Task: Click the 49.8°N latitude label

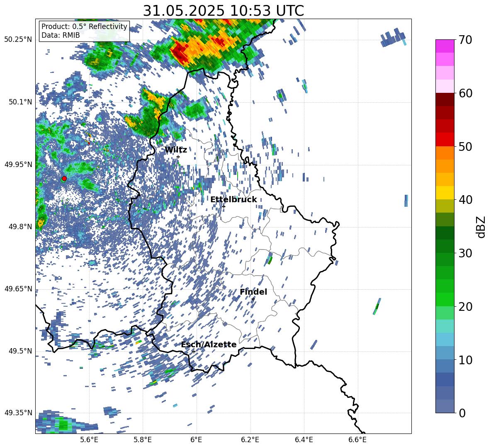Action: (20, 227)
